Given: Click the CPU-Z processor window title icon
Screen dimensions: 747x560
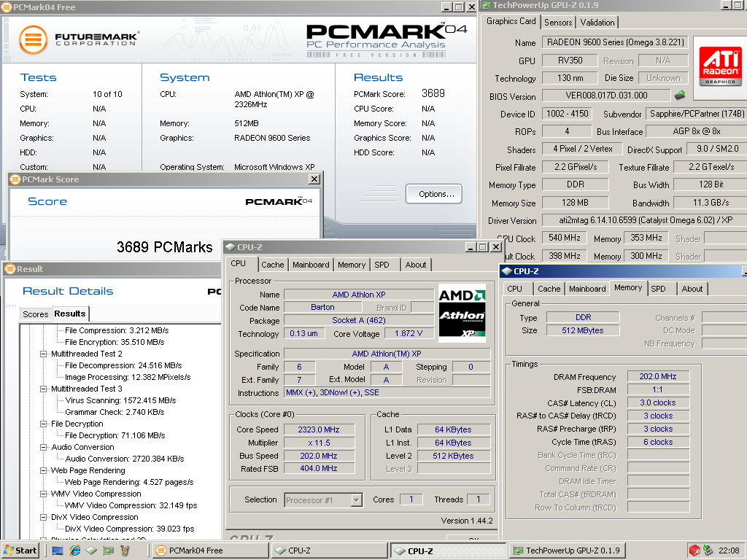Looking at the screenshot, I should click(231, 247).
